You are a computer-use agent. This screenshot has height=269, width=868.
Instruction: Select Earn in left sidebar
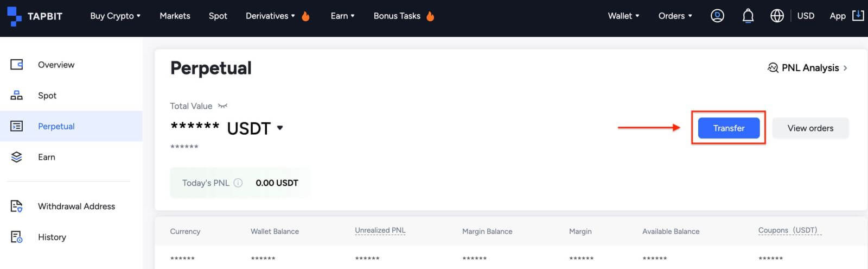[47, 157]
